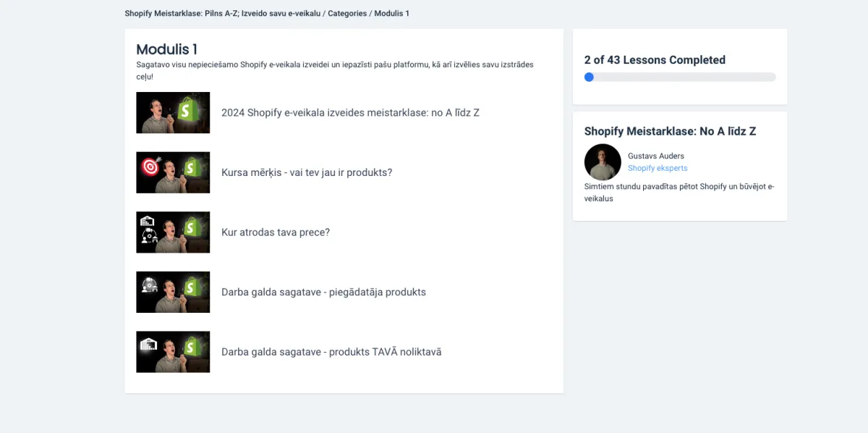Viewport: 868px width, 433px height.
Task: Open lesson 'Kur atrodas tava prece?'
Action: pos(276,232)
